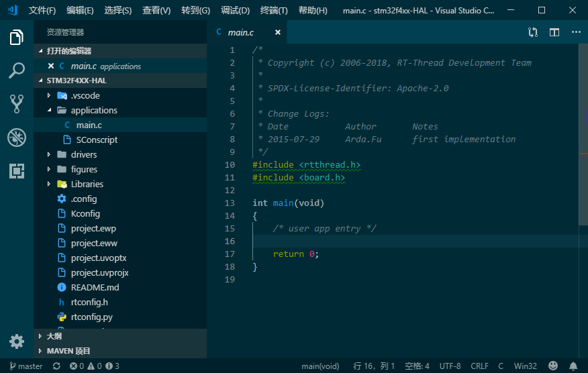This screenshot has height=373, width=588.
Task: Open the SConscript file
Action: (120, 140)
